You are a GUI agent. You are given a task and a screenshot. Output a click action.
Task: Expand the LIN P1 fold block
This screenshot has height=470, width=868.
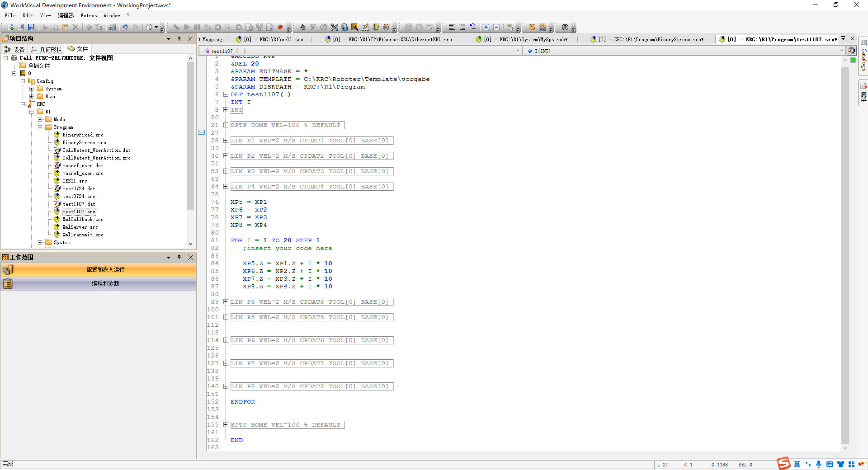click(226, 140)
